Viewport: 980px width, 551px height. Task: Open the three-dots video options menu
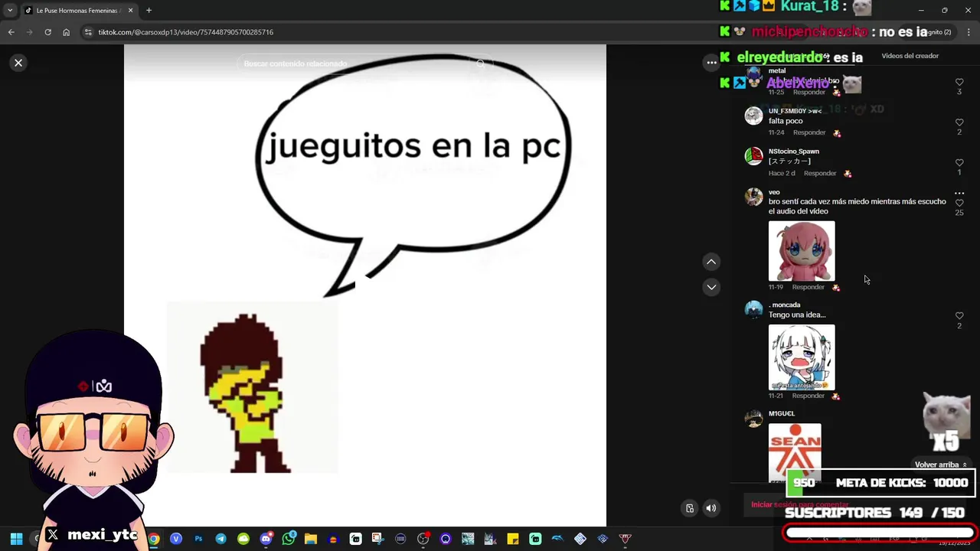point(711,63)
